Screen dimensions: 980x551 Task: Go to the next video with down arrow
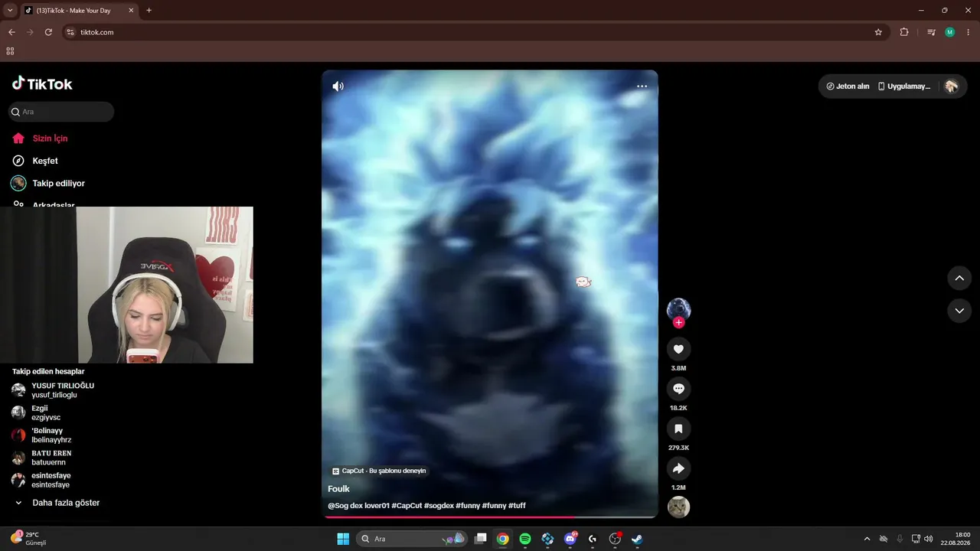(959, 311)
